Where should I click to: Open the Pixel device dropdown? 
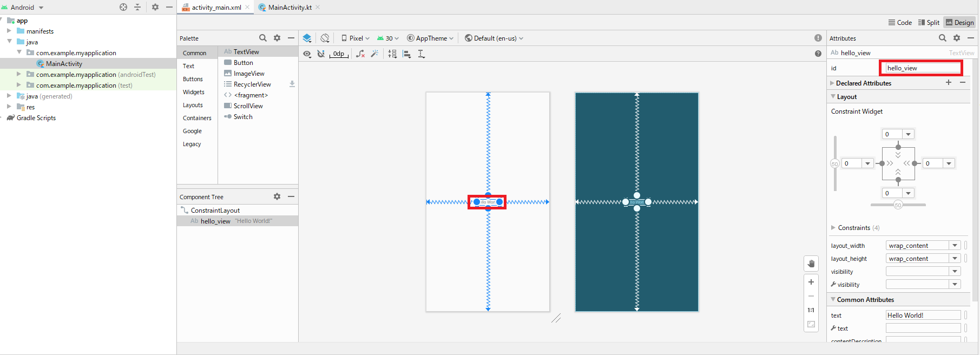point(355,38)
